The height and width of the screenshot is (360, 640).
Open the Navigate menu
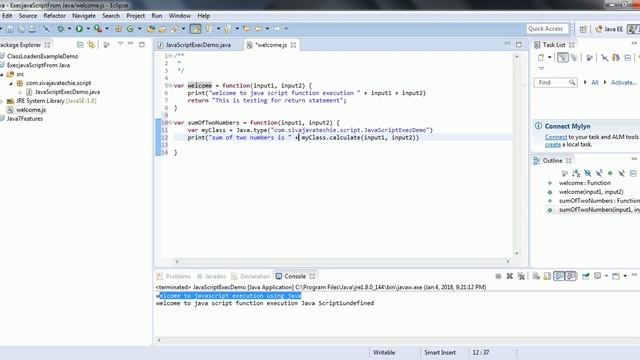pyautogui.click(x=84, y=16)
